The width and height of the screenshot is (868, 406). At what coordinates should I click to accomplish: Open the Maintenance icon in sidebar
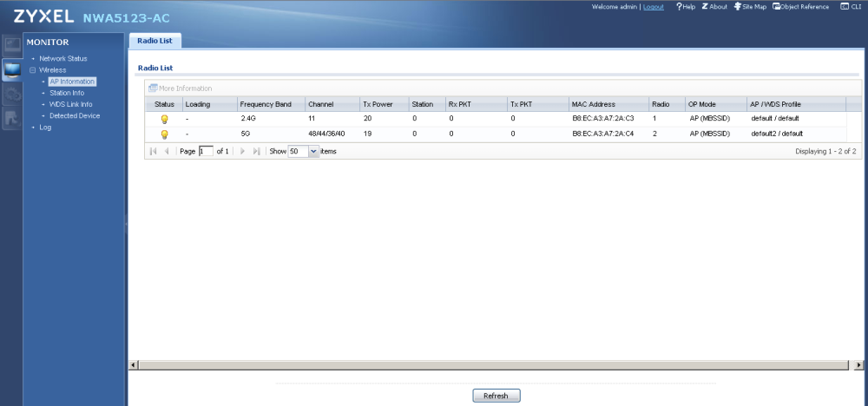[11, 118]
